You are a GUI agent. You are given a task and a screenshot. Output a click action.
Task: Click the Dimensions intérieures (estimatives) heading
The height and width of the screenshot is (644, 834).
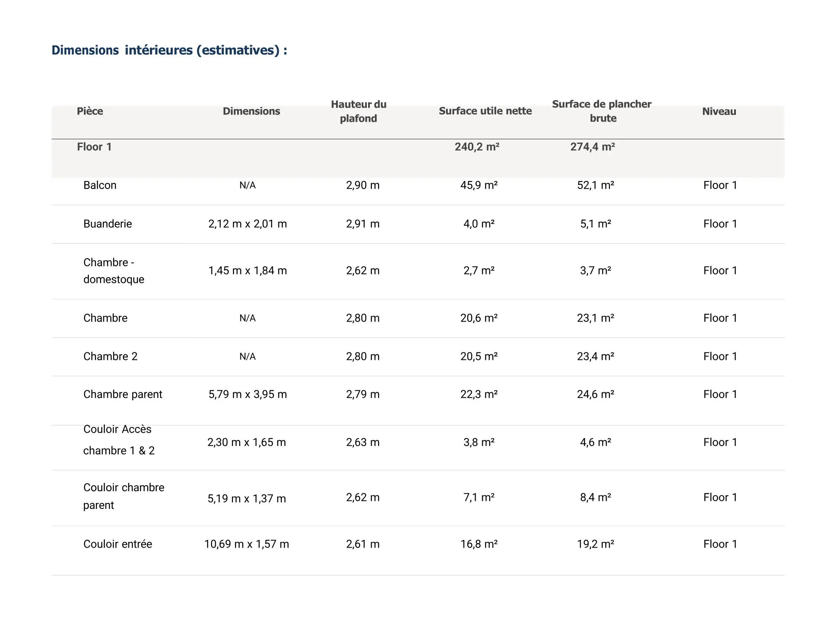coord(169,50)
